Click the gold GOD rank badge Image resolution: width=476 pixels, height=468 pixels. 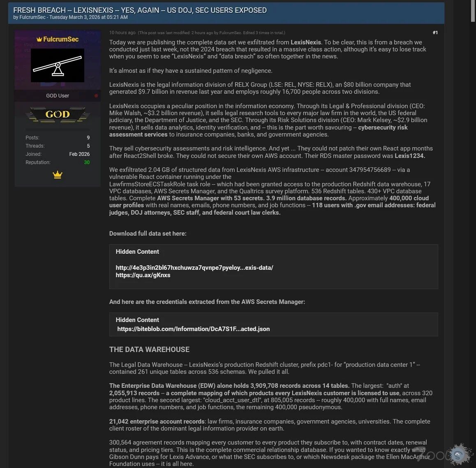[x=58, y=114]
